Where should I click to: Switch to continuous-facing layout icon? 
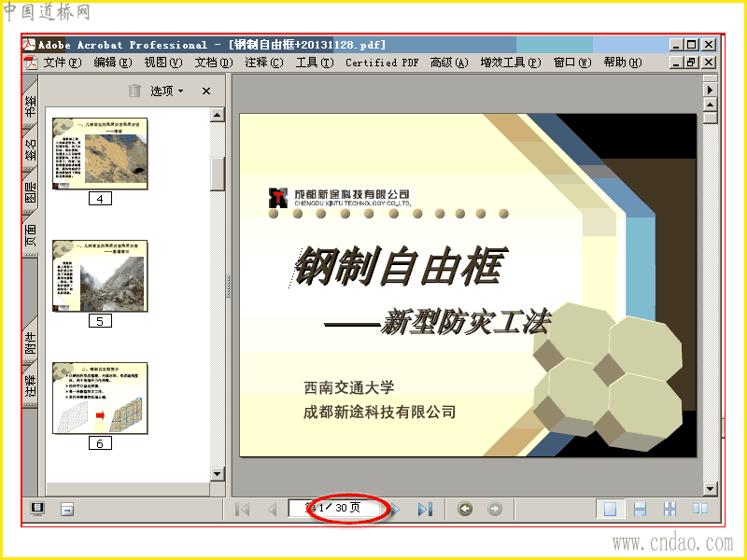pos(669,509)
